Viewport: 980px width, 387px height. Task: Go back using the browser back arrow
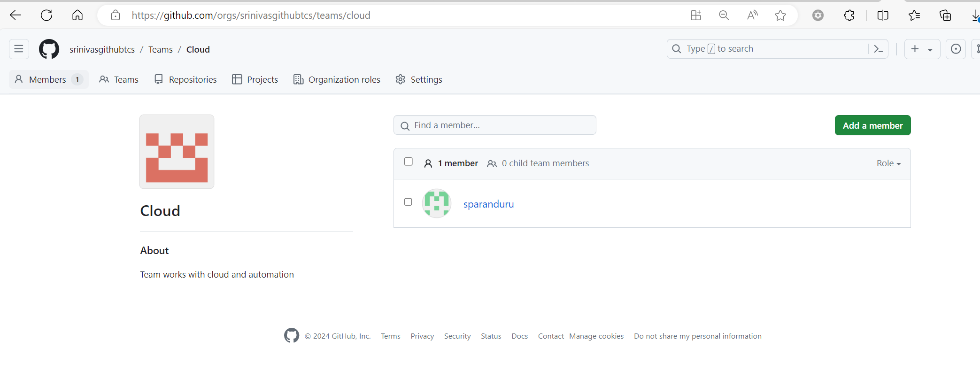coord(15,15)
